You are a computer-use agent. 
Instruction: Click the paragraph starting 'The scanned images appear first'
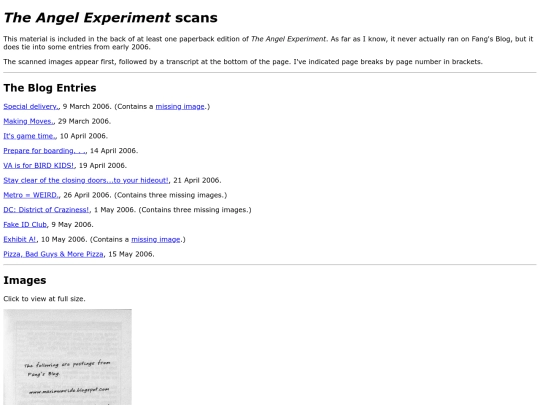(243, 62)
